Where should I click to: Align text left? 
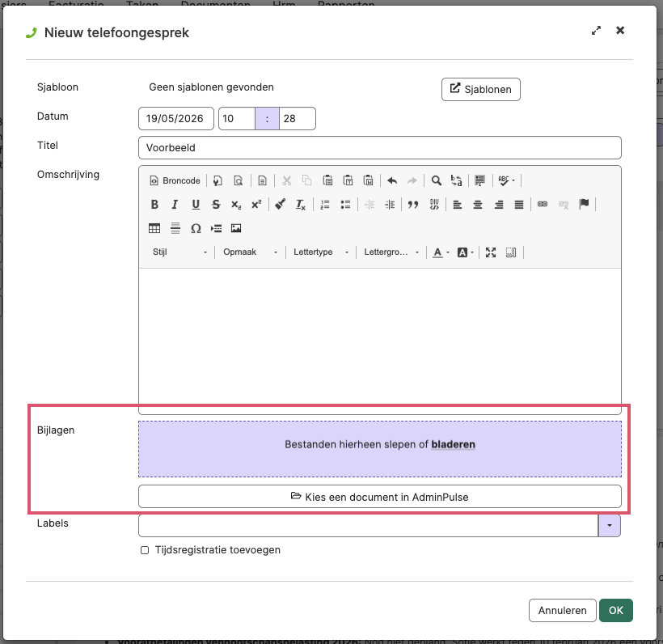[457, 205]
